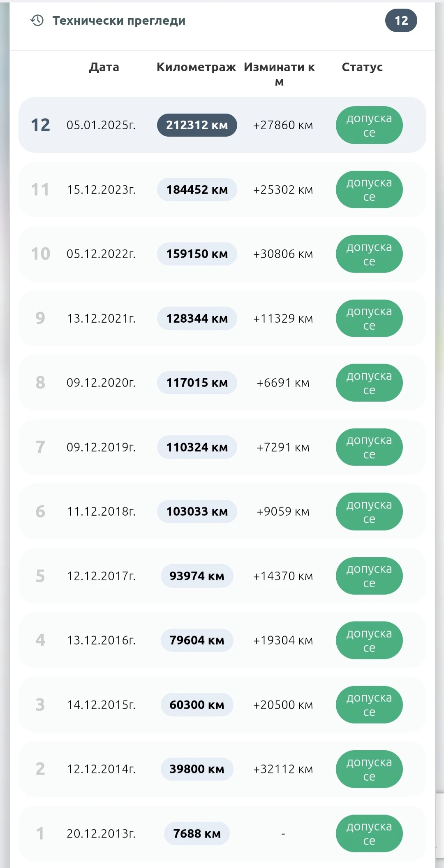The width and height of the screenshot is (444, 868).
Task: Click the 39800 км mileage pill
Action: point(197,769)
